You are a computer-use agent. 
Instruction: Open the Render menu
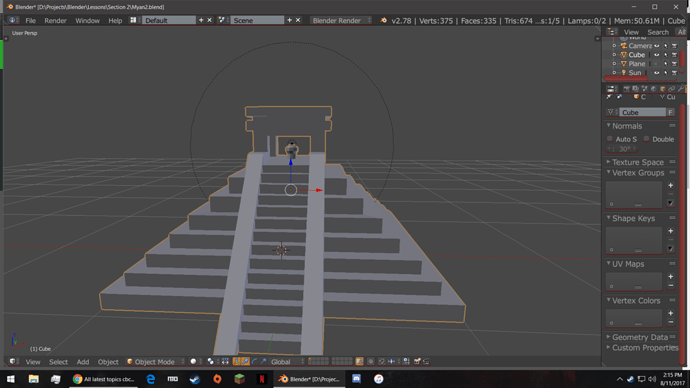click(x=55, y=20)
